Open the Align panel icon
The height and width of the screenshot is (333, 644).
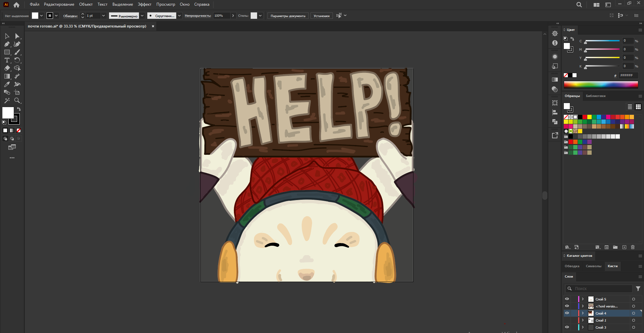pos(555,112)
